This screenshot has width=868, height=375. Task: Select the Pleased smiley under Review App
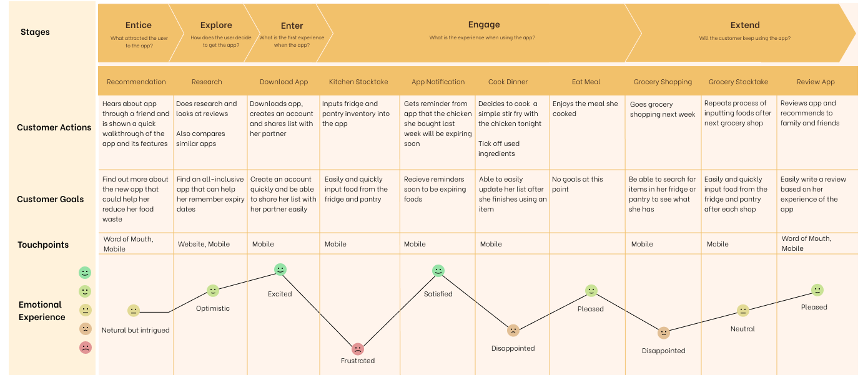[817, 290]
